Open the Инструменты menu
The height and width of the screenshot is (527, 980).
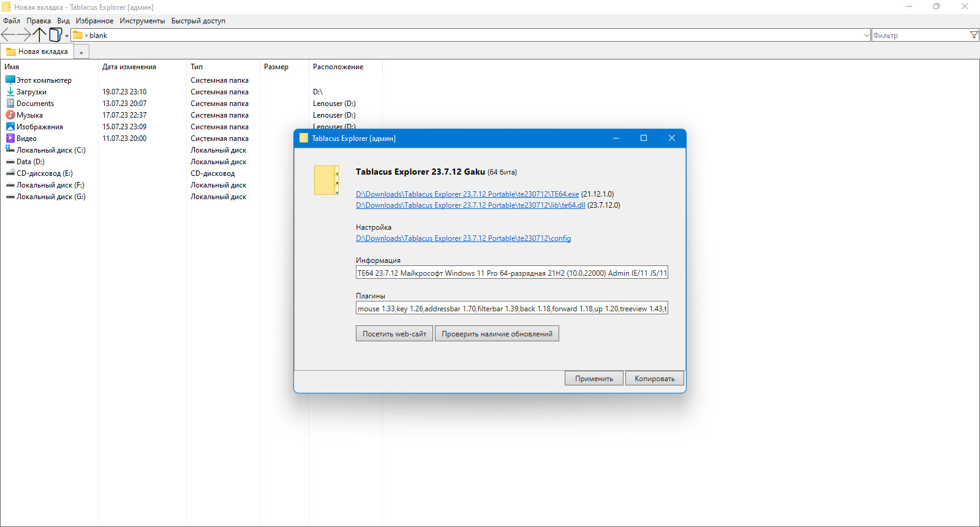[x=143, y=21]
